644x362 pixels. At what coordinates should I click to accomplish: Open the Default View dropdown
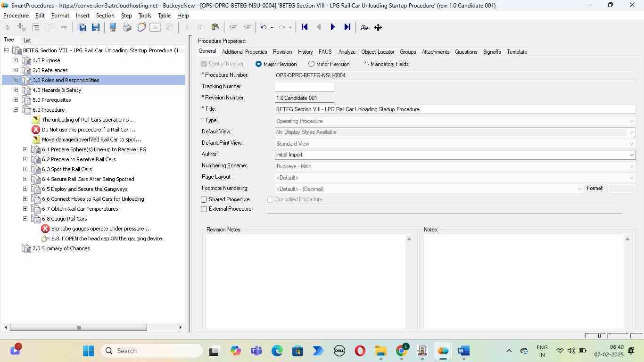coord(631,132)
